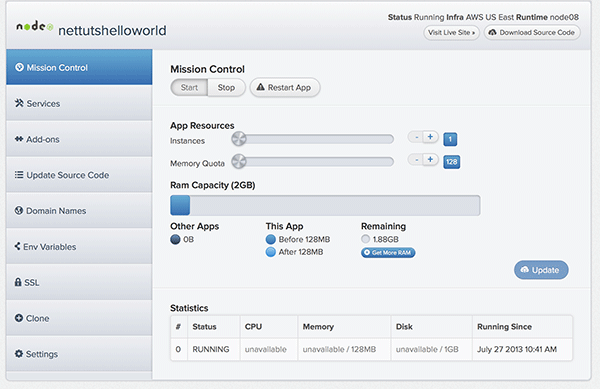Viewport: 600px width, 389px height.
Task: Click the Remaining grey color dot
Action: (x=365, y=239)
